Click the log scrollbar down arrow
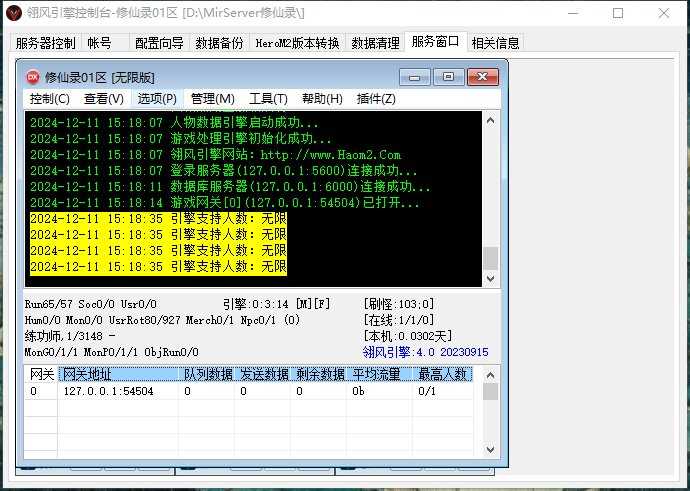690x491 pixels. 490,279
